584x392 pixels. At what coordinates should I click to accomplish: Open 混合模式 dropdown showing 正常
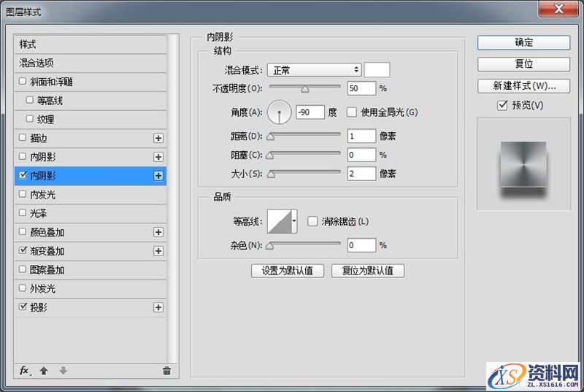tap(315, 69)
